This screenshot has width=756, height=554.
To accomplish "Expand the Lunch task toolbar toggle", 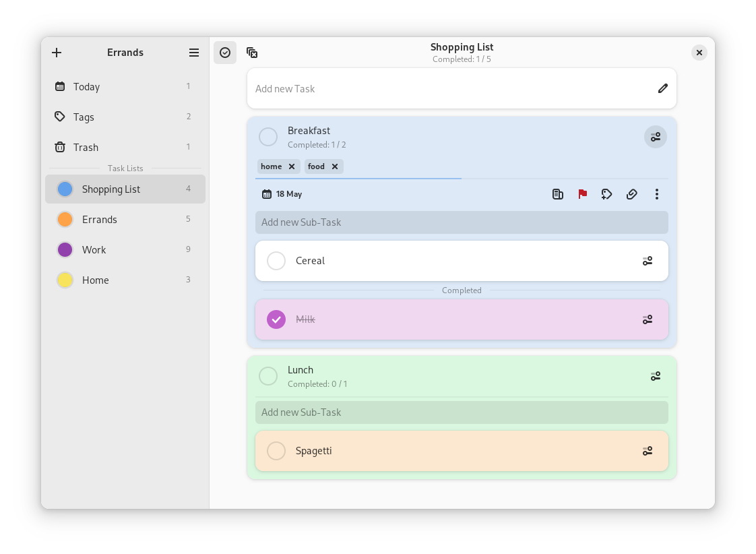I will (656, 376).
